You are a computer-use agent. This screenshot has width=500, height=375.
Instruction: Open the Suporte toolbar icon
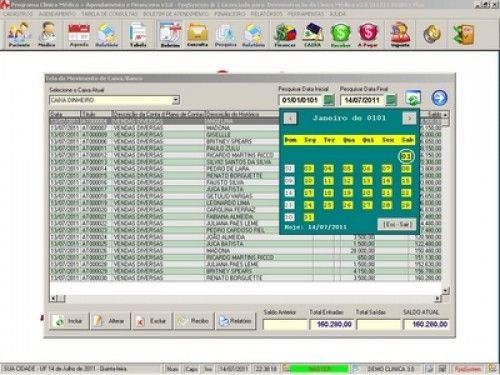[400, 35]
